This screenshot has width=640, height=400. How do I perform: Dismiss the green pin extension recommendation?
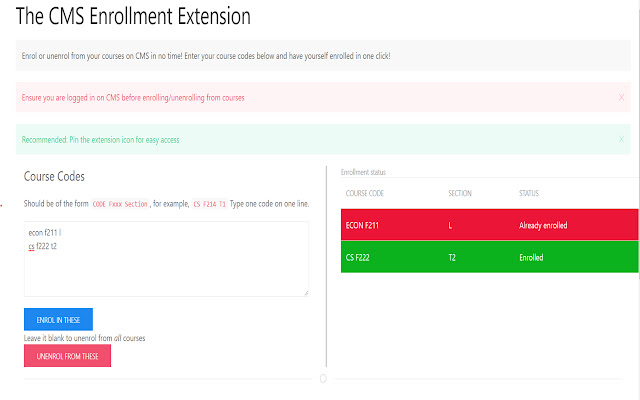click(621, 139)
